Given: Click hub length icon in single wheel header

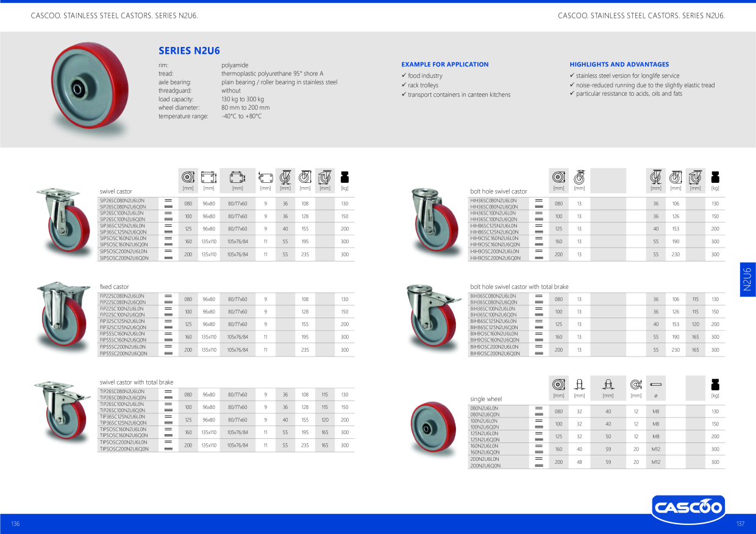Looking at the screenshot, I should tap(608, 385).
